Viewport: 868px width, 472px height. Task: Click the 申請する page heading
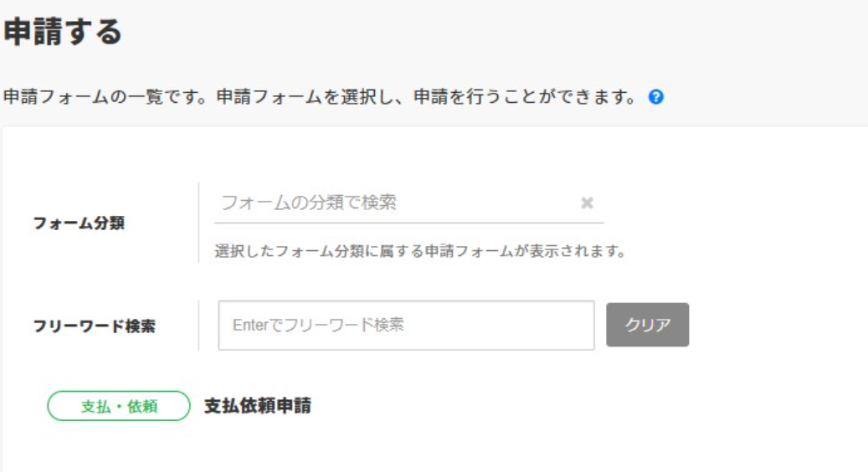pos(64,33)
